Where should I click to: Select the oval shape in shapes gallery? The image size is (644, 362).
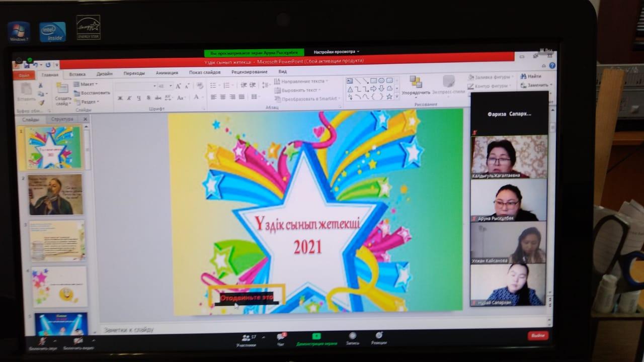pyautogui.click(x=381, y=80)
